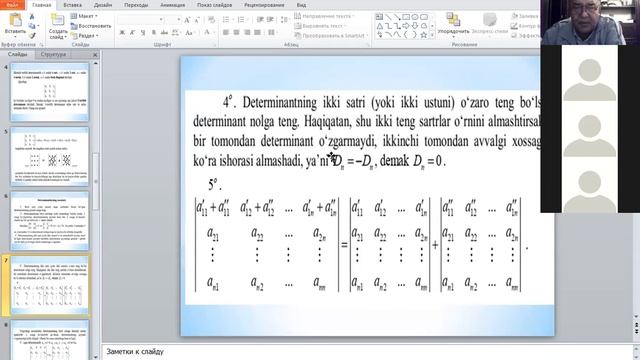Select the Format Painter brush icon
This screenshot has height=360, width=640.
32,36
